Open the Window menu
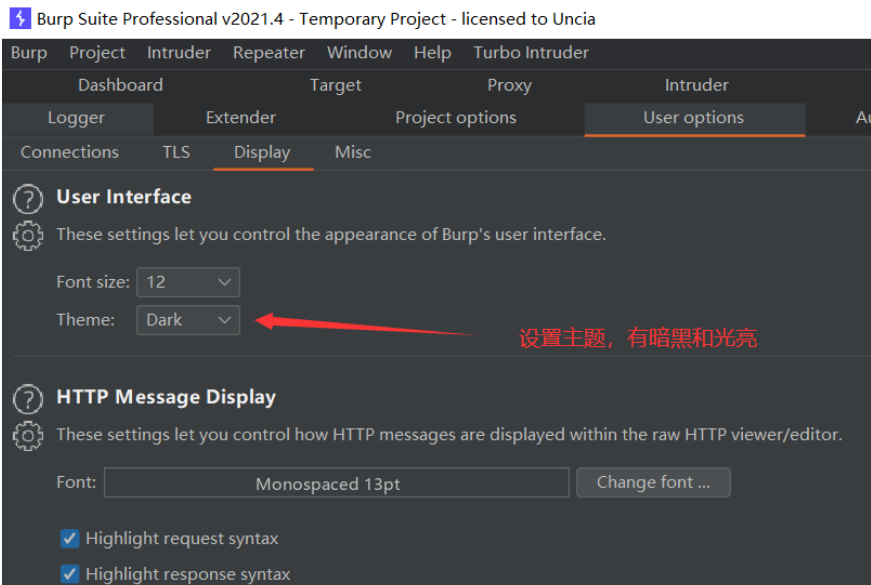 [x=359, y=53]
